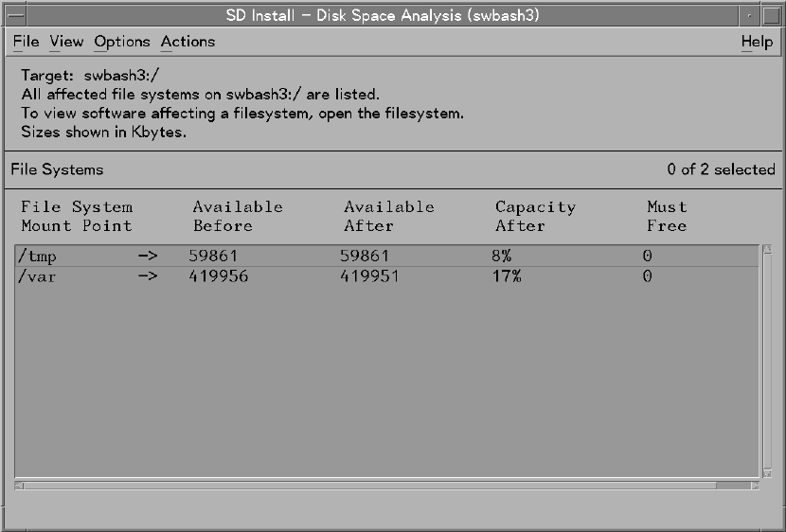The image size is (786, 532).
Task: Click the Capacity After column header
Action: (x=534, y=216)
